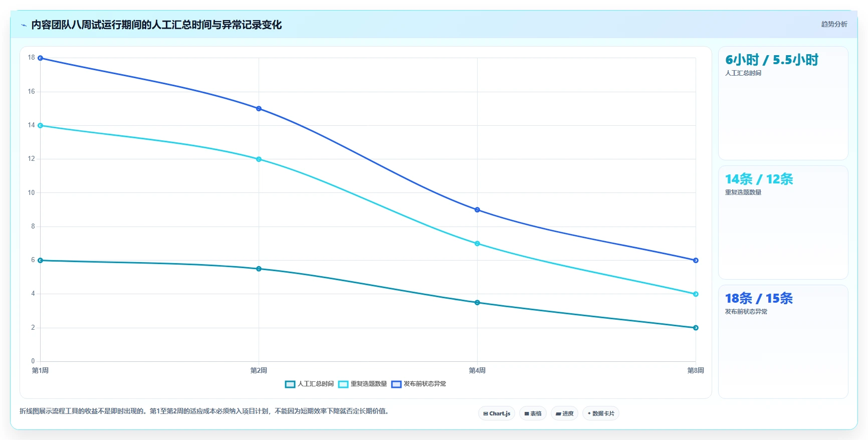Click the 18条 / 15条 stat value
Image resolution: width=868 pixels, height=440 pixels.
point(759,299)
